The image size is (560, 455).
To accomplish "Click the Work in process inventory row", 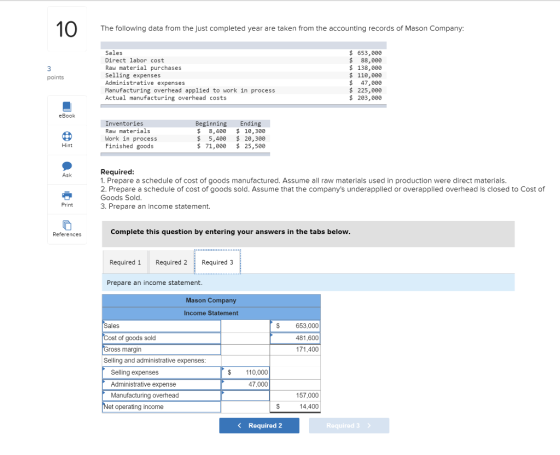I will point(185,139).
